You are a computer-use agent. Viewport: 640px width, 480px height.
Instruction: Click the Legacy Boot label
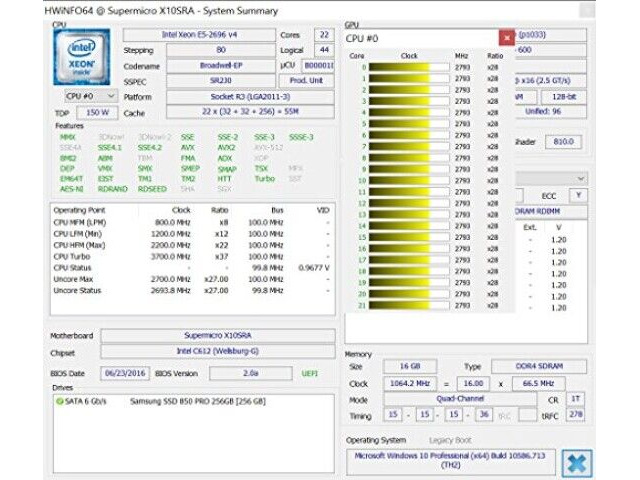click(450, 440)
